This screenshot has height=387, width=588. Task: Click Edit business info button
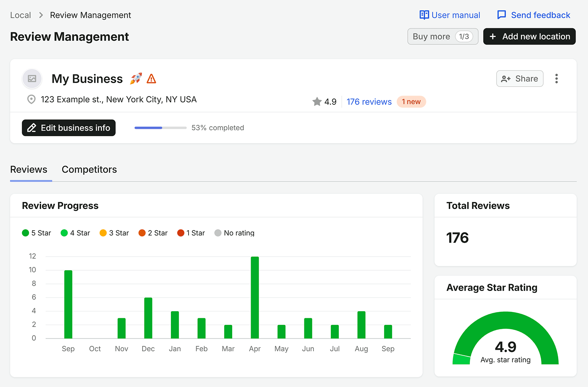click(x=69, y=128)
